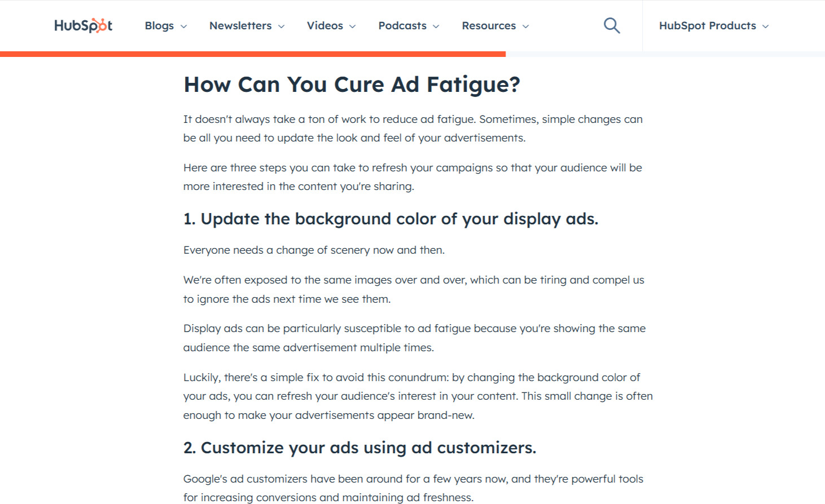Open the search magnifier icon

point(612,25)
